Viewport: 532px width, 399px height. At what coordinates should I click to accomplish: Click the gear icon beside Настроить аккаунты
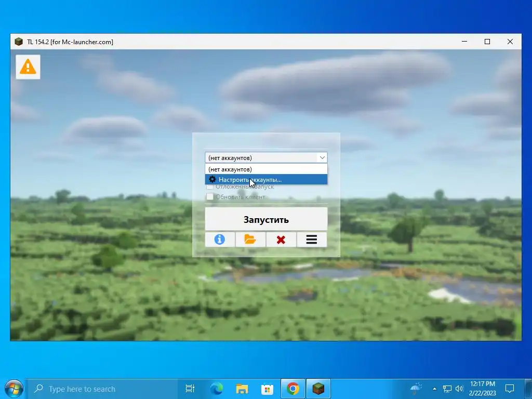pos(212,179)
